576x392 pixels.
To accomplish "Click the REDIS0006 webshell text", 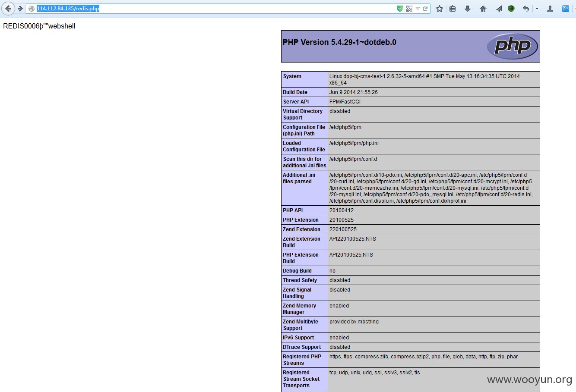I will point(39,26).
